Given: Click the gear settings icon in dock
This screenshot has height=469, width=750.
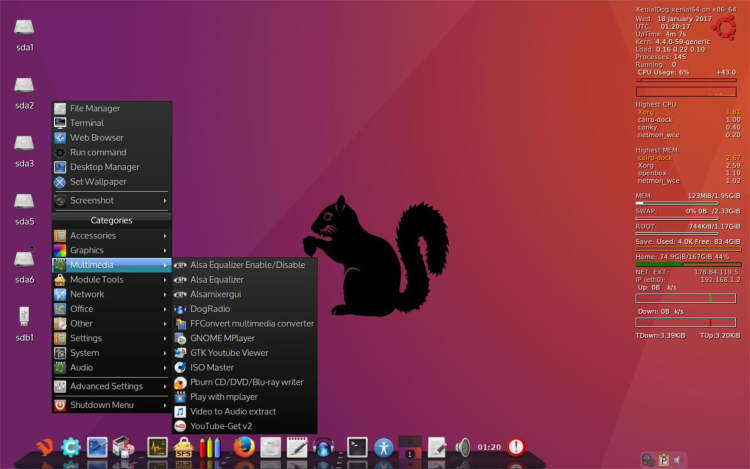Looking at the screenshot, I should click(71, 448).
